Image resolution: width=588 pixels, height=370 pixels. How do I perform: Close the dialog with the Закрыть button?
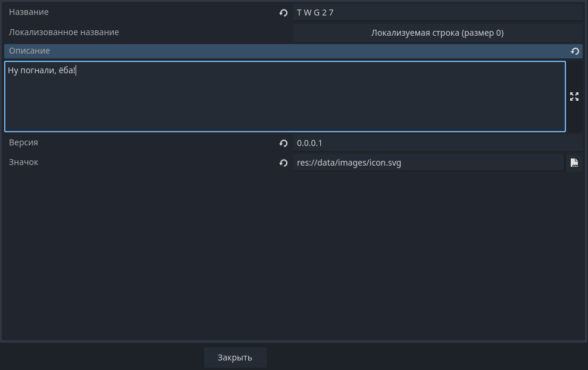235,357
